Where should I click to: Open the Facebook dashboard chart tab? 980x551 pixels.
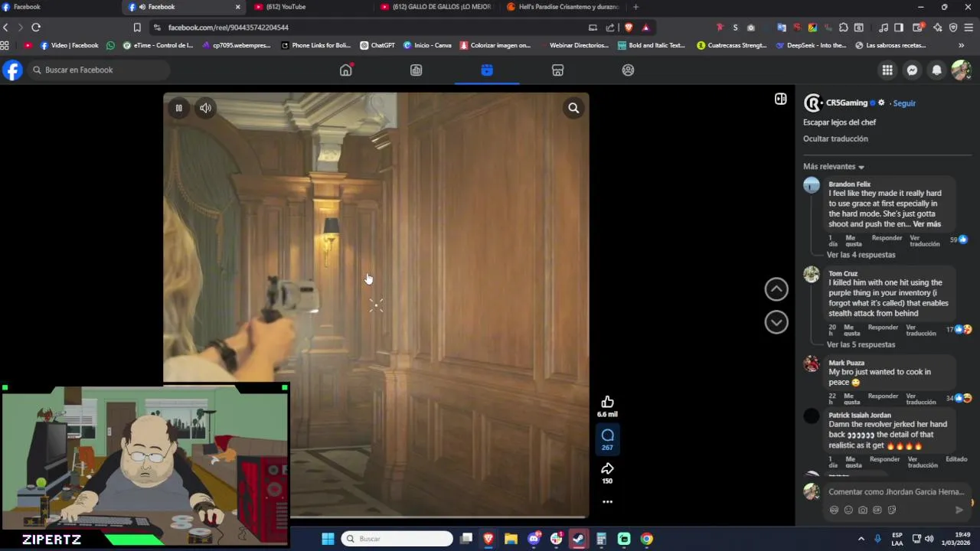416,70
